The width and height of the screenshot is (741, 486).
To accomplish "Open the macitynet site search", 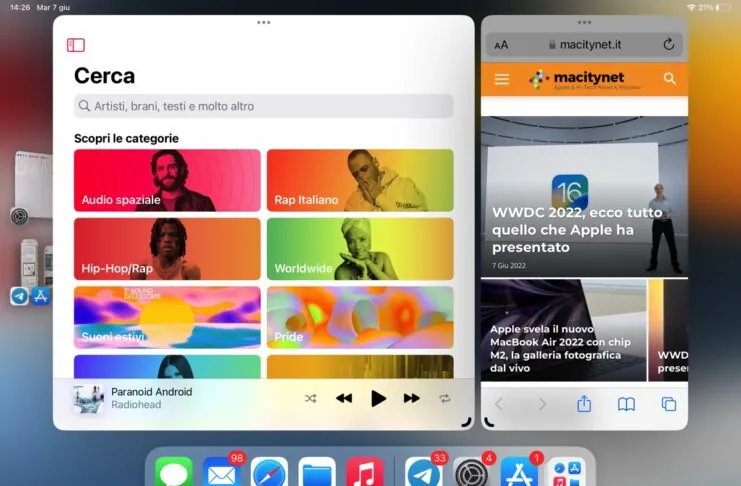I will click(669, 78).
